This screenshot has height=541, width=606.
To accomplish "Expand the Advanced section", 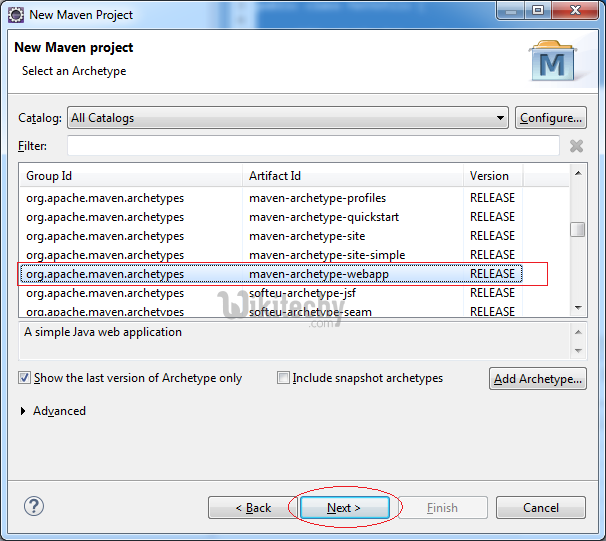I will (x=25, y=411).
